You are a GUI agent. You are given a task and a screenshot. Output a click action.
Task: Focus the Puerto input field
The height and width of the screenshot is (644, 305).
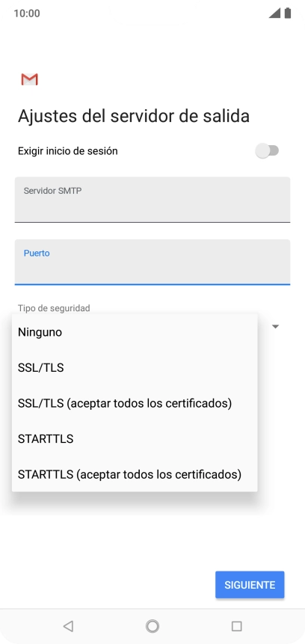click(x=152, y=262)
